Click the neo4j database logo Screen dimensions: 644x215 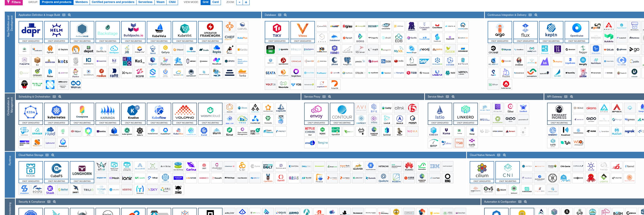[x=424, y=50]
